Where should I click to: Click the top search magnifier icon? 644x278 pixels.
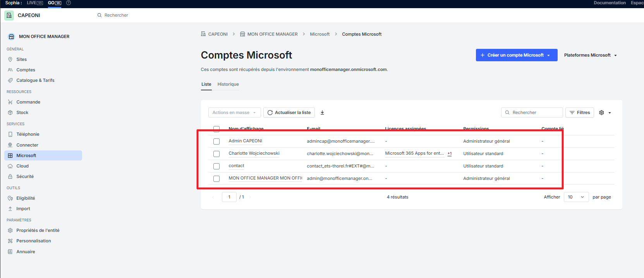100,15
